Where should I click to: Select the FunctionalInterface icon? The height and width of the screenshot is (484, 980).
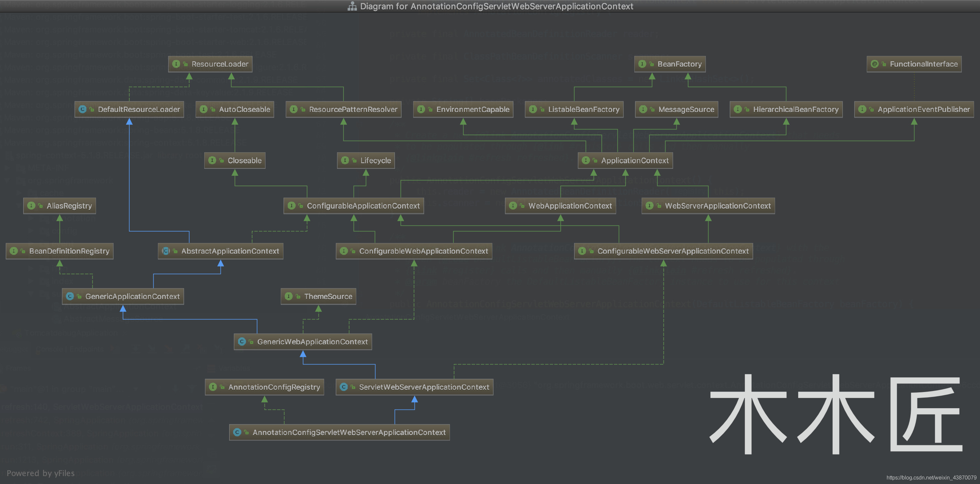872,63
